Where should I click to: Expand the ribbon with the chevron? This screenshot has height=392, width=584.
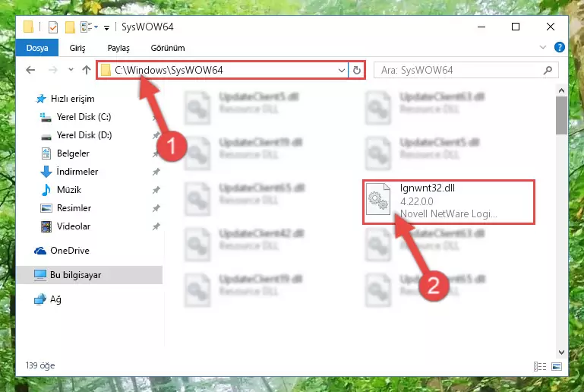coord(543,47)
